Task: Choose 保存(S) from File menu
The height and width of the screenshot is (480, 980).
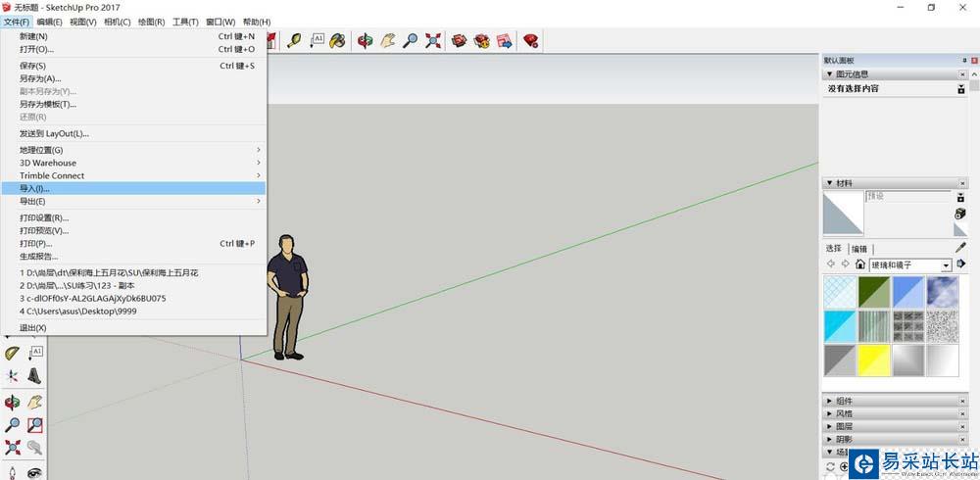Action: 133,66
